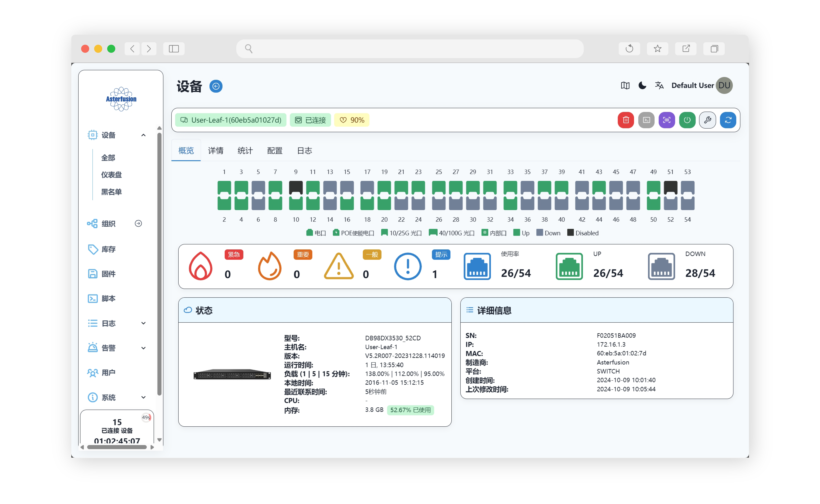Click the major 重要 alarm orange flame icon
The image size is (820, 504).
[x=270, y=266]
